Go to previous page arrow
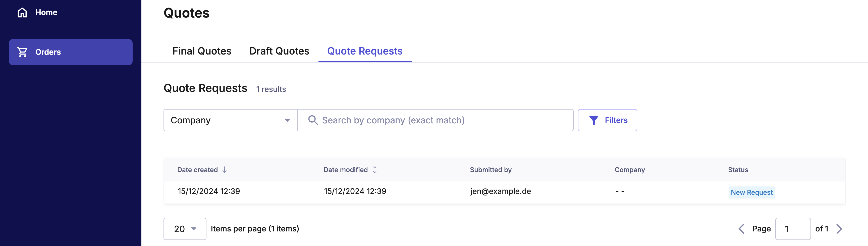The height and width of the screenshot is (246, 868). click(x=741, y=229)
